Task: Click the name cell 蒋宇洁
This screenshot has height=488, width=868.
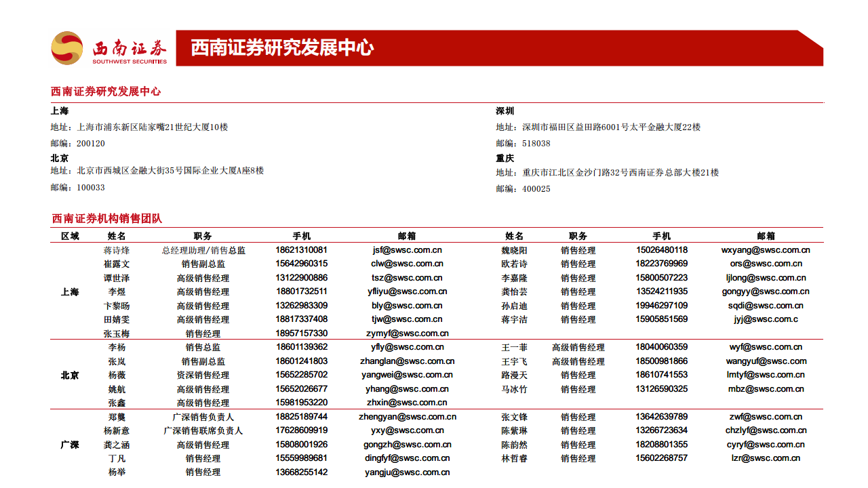Action: pos(514,319)
